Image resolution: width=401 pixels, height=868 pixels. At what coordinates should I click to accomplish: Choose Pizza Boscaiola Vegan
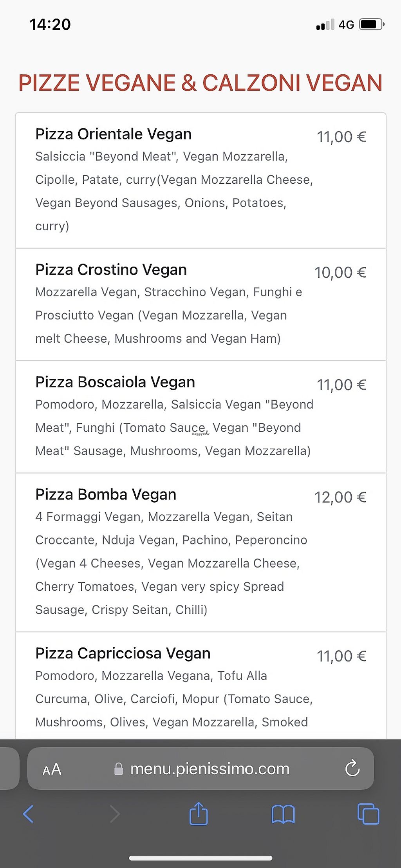115,382
